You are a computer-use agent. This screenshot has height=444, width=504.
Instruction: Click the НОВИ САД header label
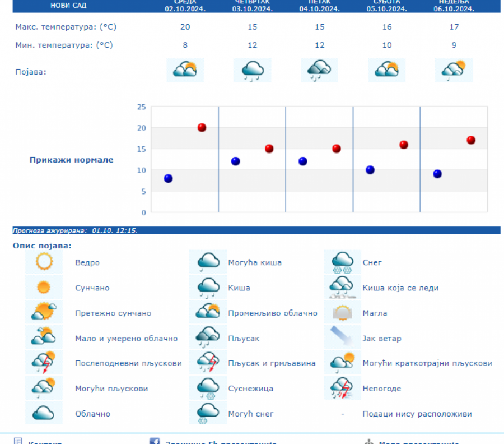pyautogui.click(x=68, y=6)
